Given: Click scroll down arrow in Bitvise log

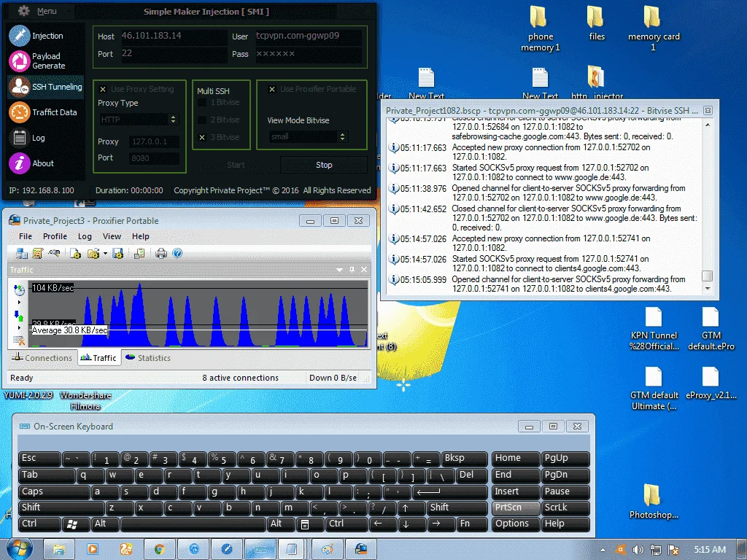Looking at the screenshot, I should pos(708,289).
